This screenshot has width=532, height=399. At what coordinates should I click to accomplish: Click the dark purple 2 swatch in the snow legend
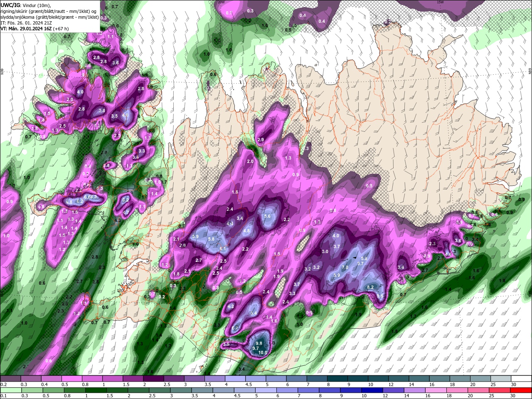pyautogui.click(x=153, y=379)
